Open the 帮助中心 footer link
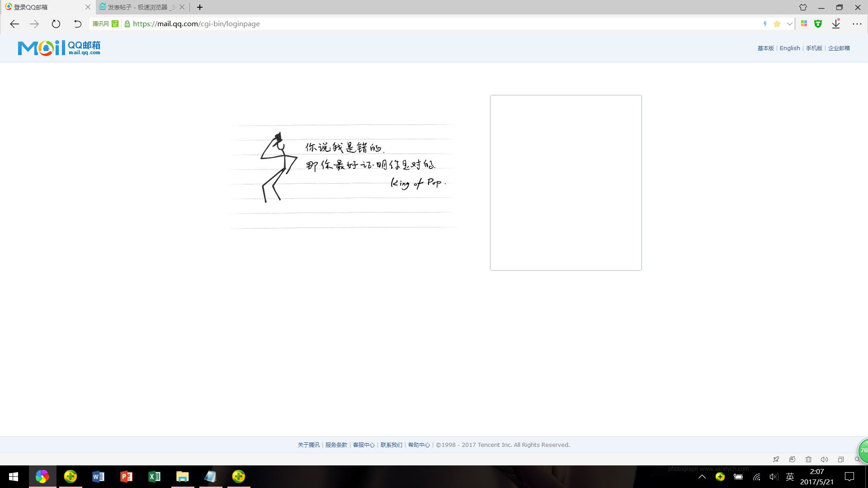868x488 pixels. pos(419,445)
